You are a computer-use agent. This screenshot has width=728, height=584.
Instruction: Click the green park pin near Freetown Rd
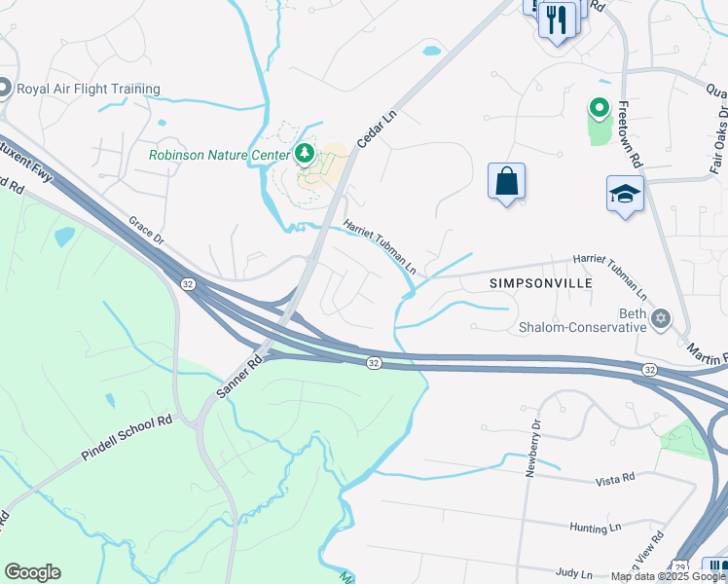tap(600, 109)
